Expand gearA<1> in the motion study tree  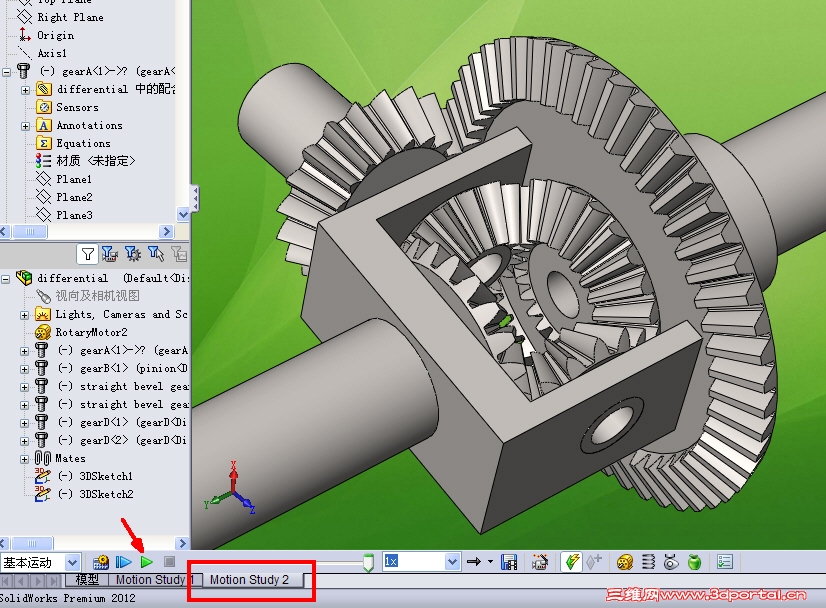click(x=24, y=351)
